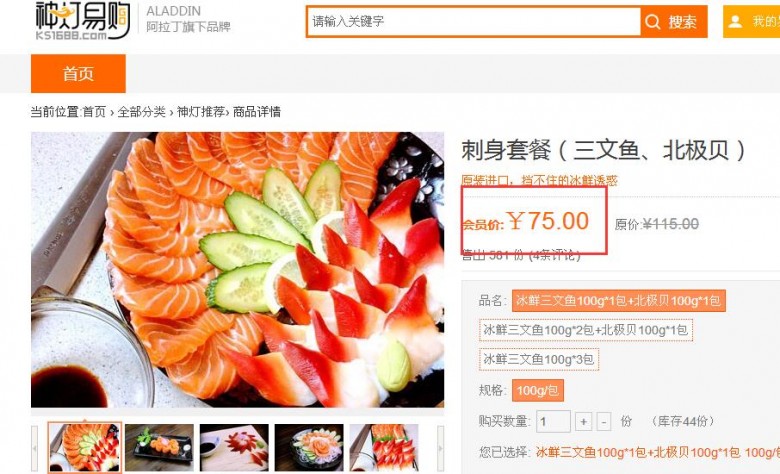This screenshot has height=474, width=780.
Task: Click the main sashimi product image
Action: point(237,270)
